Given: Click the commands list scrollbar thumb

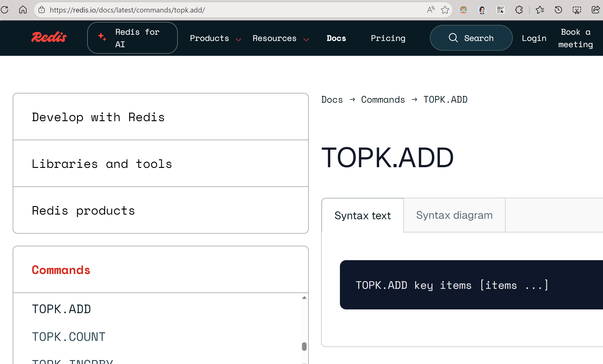Looking at the screenshot, I should (304, 346).
